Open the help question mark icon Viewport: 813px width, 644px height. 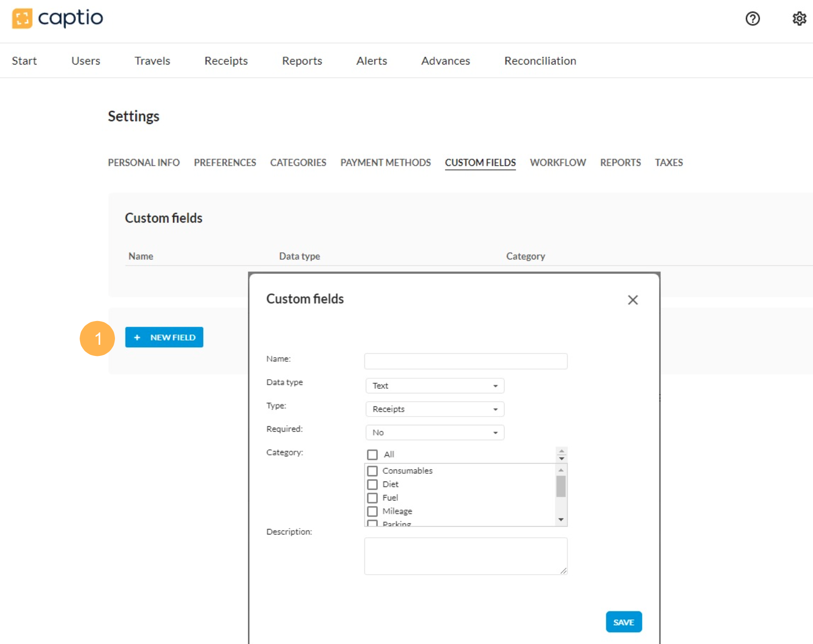click(x=752, y=19)
